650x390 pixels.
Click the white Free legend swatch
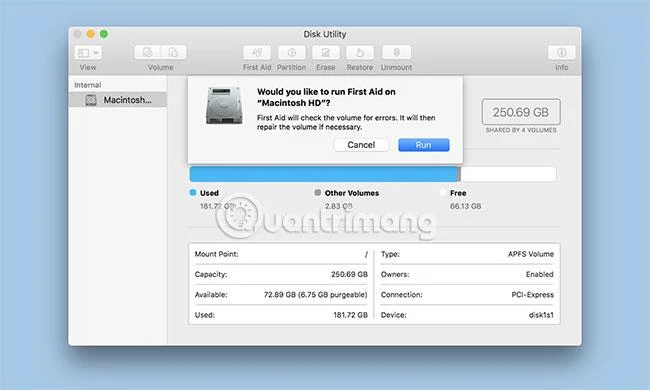(443, 192)
